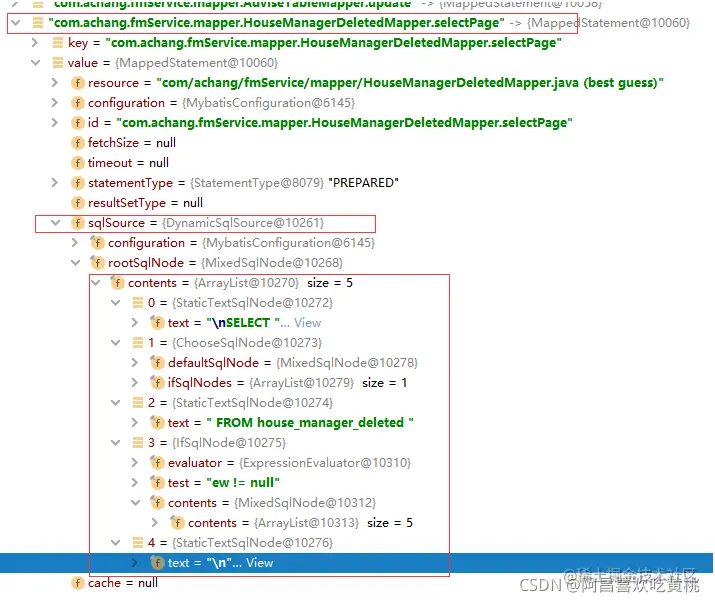Click the field icon beside sqlSource
The width and height of the screenshot is (715, 602).
(78, 223)
